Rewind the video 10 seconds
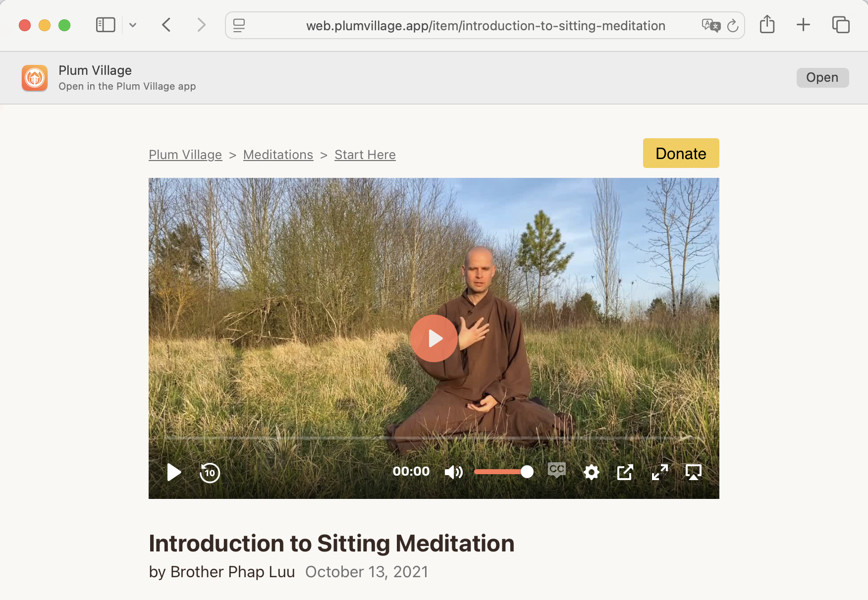The height and width of the screenshot is (600, 868). [x=210, y=472]
